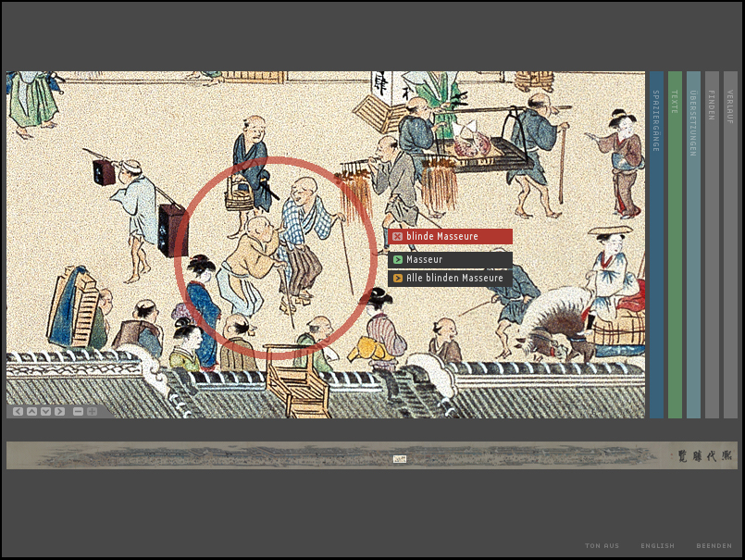This screenshot has width=745, height=560.
Task: Quit the application via BEENDEN
Action: pos(714,546)
